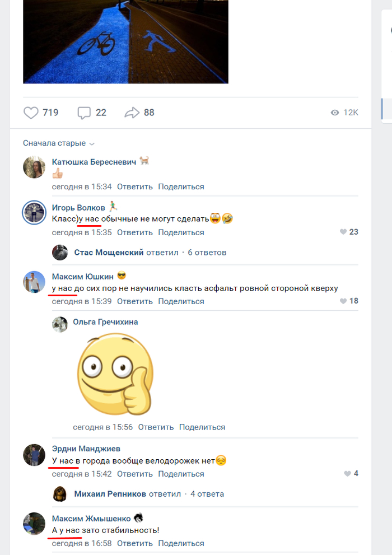Open Эрдни Манджиев's profile name link
Viewport: 392px width, 555px height.
click(x=86, y=449)
